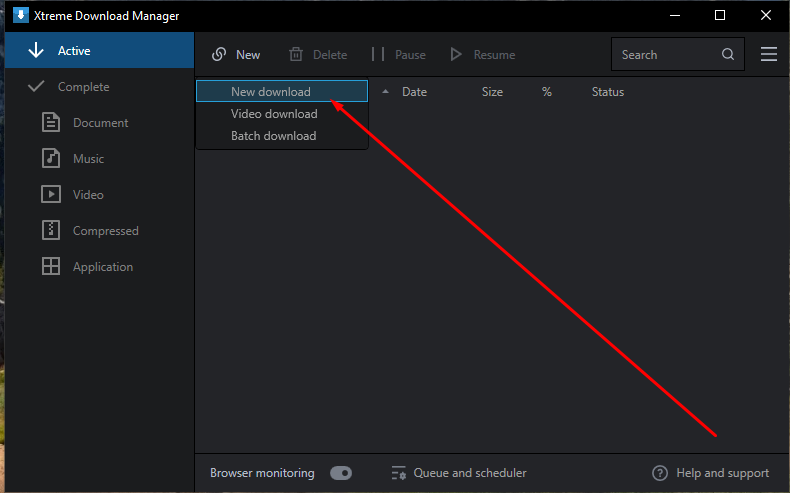Screen dimensions: 790x493
Task: Click the Active down-arrow icon
Action: tap(36, 50)
